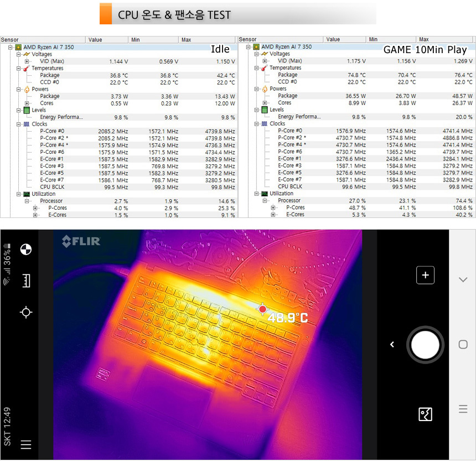Expand Cores under Powers in the Idle panel

(x=27, y=103)
